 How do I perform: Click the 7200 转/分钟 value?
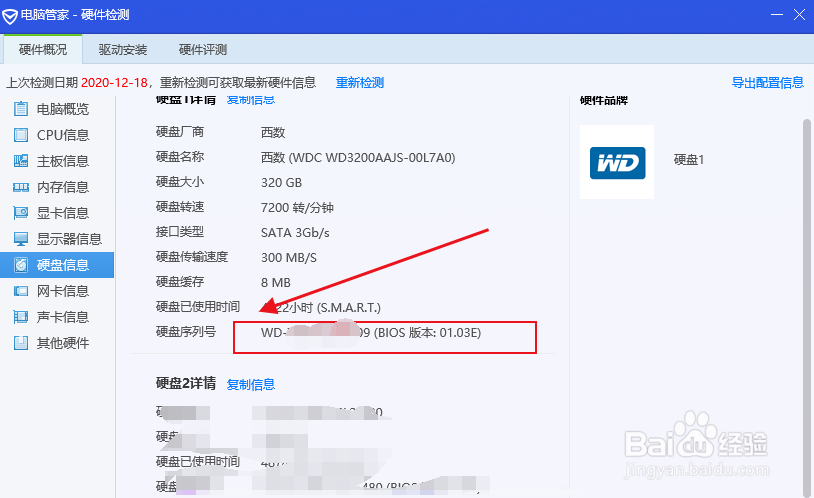tap(297, 208)
